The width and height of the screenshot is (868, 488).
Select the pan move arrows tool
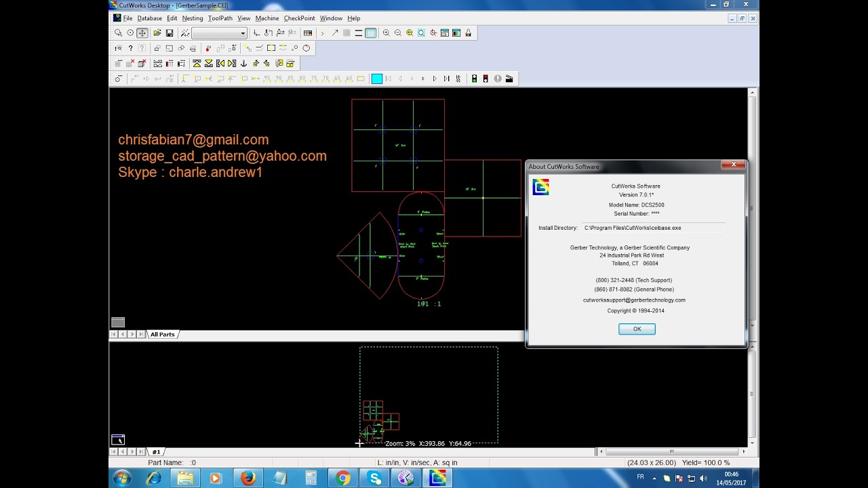coord(142,33)
